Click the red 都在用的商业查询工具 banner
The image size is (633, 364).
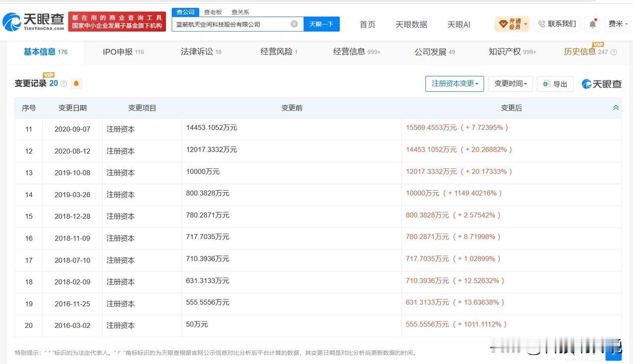coord(117,21)
